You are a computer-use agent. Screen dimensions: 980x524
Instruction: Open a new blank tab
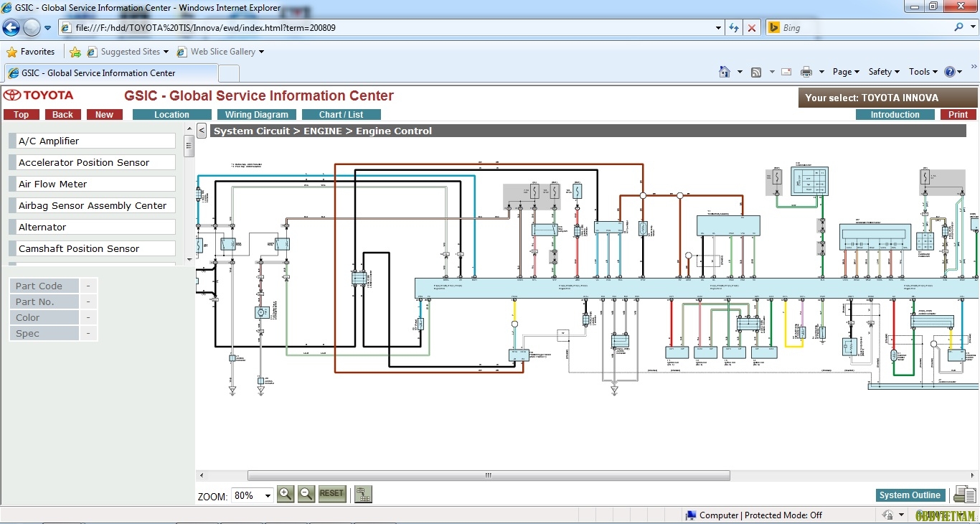229,73
